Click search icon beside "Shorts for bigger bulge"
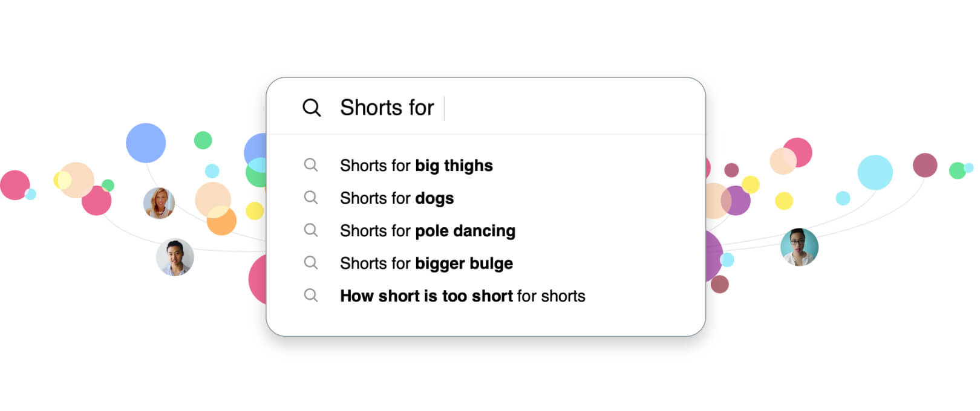Image resolution: width=980 pixels, height=411 pixels. pyautogui.click(x=311, y=263)
